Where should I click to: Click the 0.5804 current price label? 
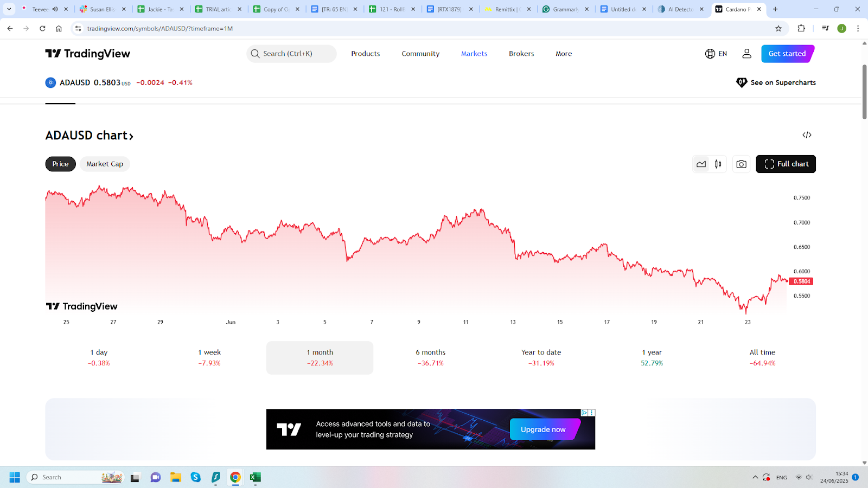point(801,281)
